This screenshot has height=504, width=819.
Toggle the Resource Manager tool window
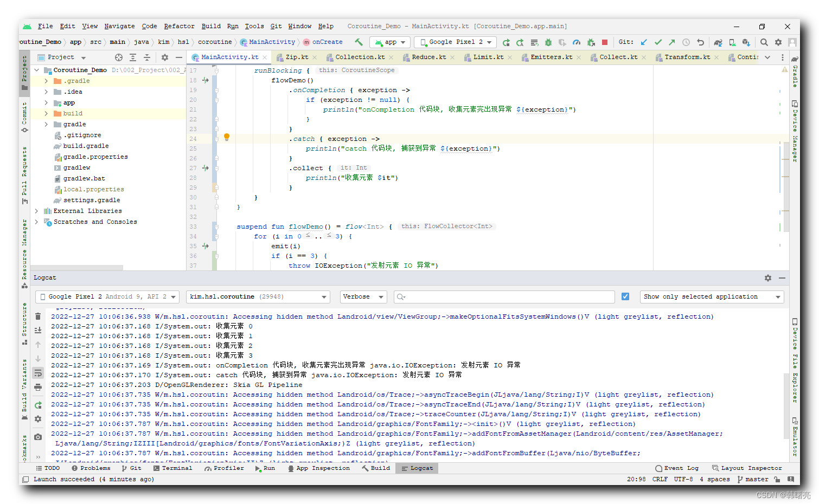pyautogui.click(x=24, y=253)
